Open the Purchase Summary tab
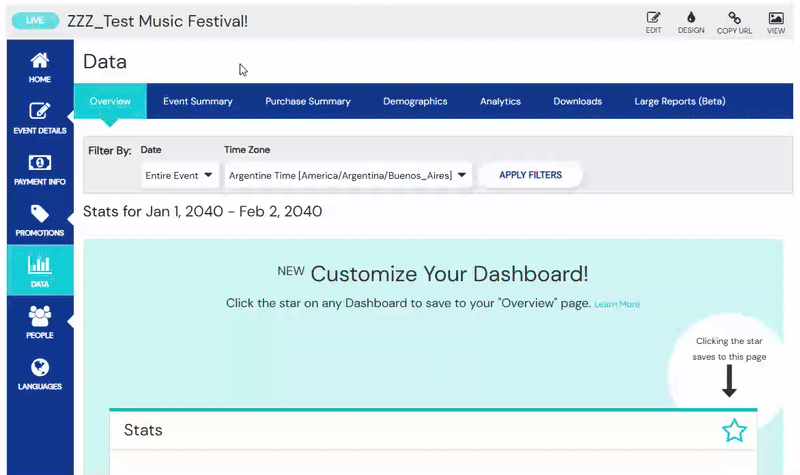The image size is (800, 475). tap(308, 101)
